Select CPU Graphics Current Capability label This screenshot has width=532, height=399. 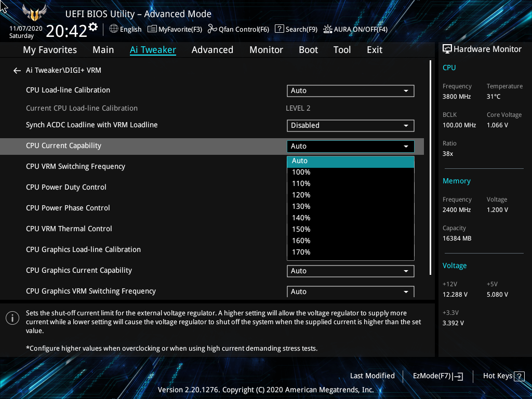click(79, 270)
